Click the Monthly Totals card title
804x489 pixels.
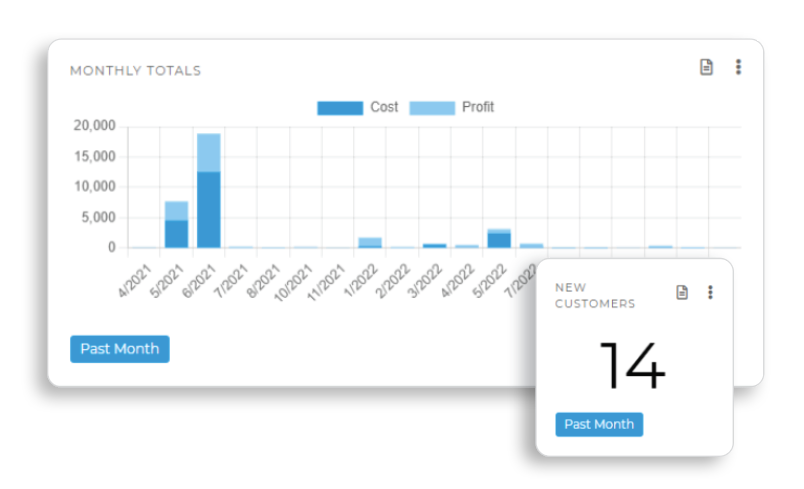(x=135, y=70)
